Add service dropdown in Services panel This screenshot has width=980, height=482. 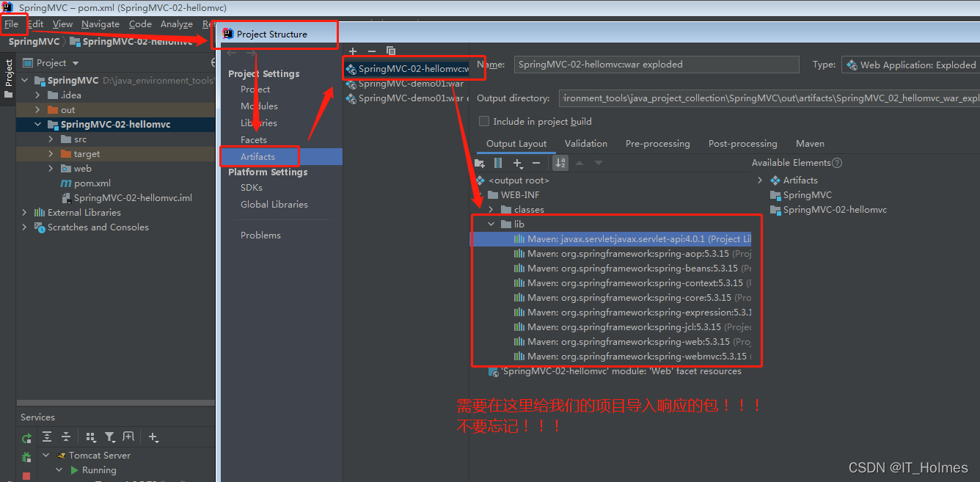153,437
